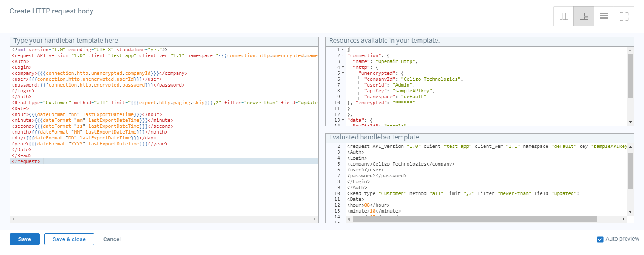Click Save & close button
Screen dimensions: 644x255
[x=69, y=239]
